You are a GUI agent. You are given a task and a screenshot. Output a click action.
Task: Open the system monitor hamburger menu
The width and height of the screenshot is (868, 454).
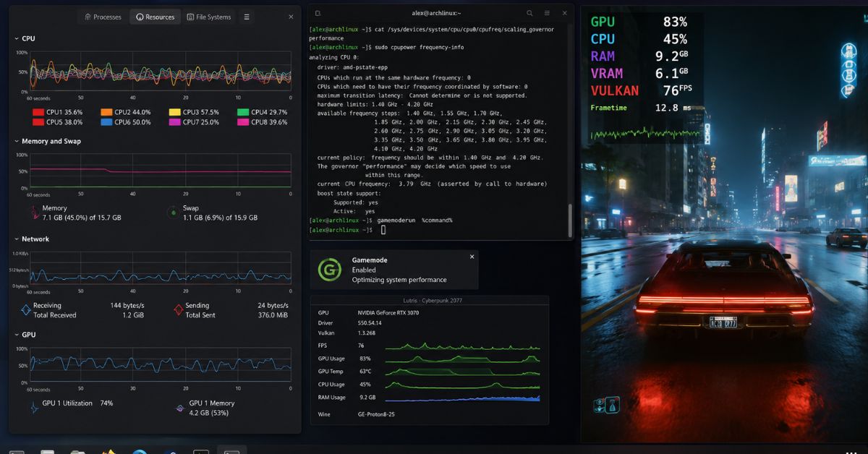(x=247, y=17)
